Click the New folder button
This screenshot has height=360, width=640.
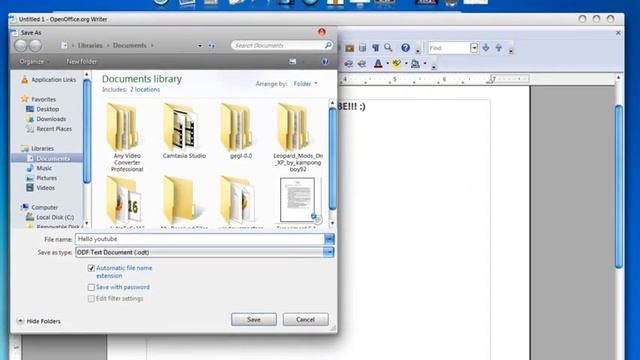coord(82,61)
